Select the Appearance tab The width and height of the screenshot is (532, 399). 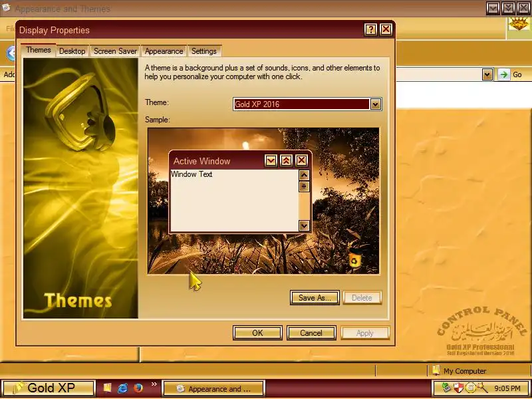click(x=164, y=51)
